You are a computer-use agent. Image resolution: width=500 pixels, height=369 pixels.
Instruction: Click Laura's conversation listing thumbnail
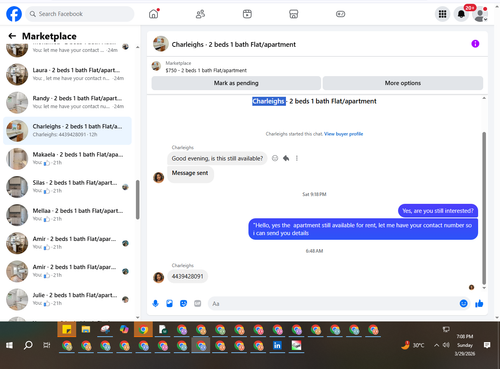tap(17, 74)
